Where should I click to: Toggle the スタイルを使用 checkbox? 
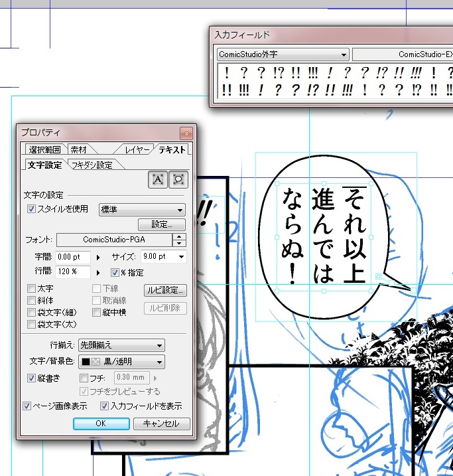[x=31, y=208]
